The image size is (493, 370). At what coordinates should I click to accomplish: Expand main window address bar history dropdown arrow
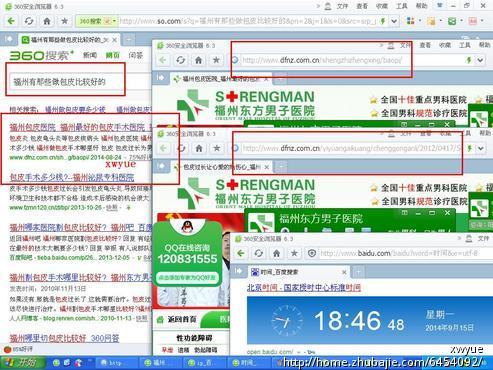[x=394, y=21]
